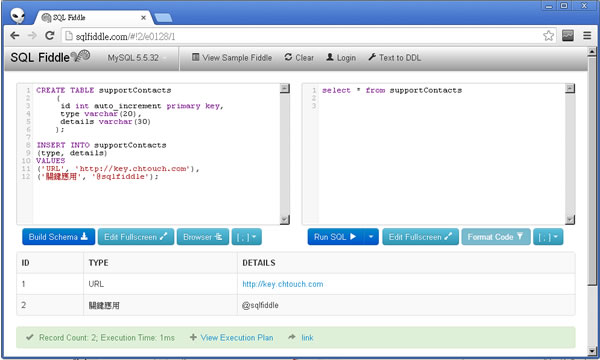Click schema editor scroll-down arrow
The width and height of the screenshot is (600, 360).
[x=285, y=220]
